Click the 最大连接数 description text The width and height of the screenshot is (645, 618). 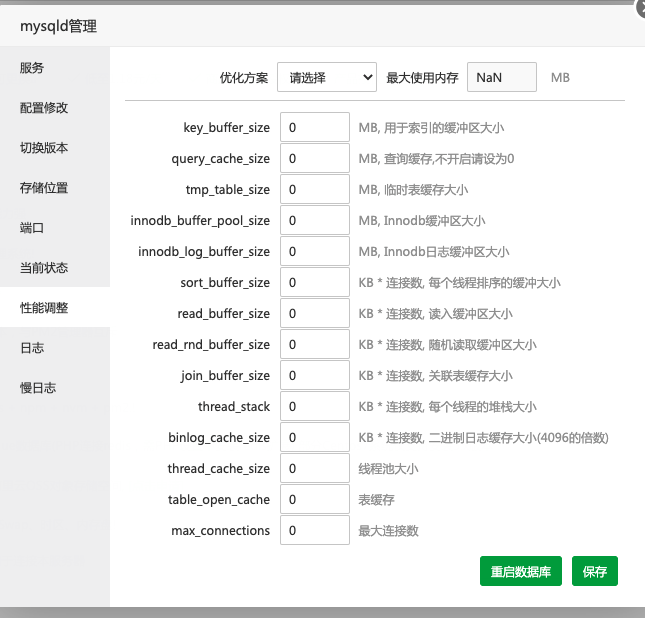pyautogui.click(x=388, y=531)
